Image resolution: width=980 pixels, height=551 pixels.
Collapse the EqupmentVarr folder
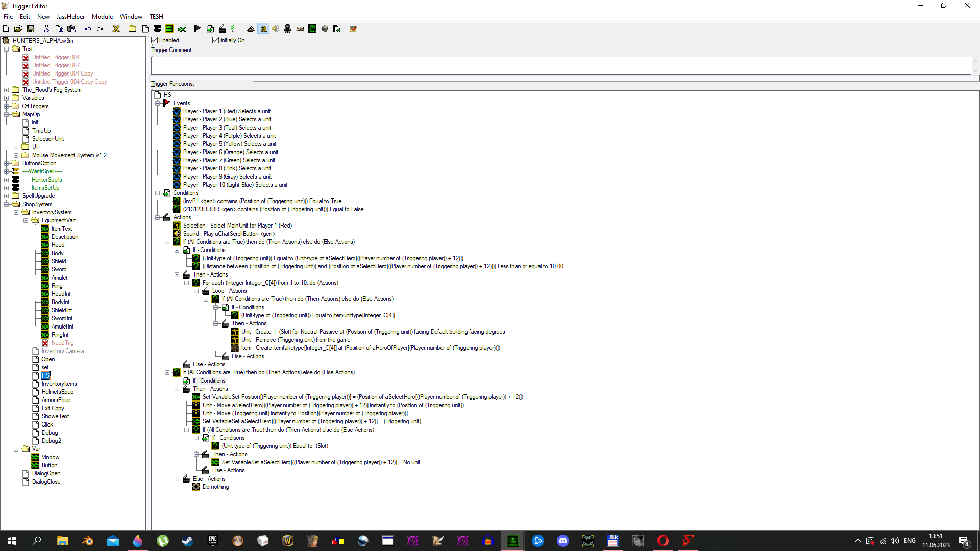26,220
